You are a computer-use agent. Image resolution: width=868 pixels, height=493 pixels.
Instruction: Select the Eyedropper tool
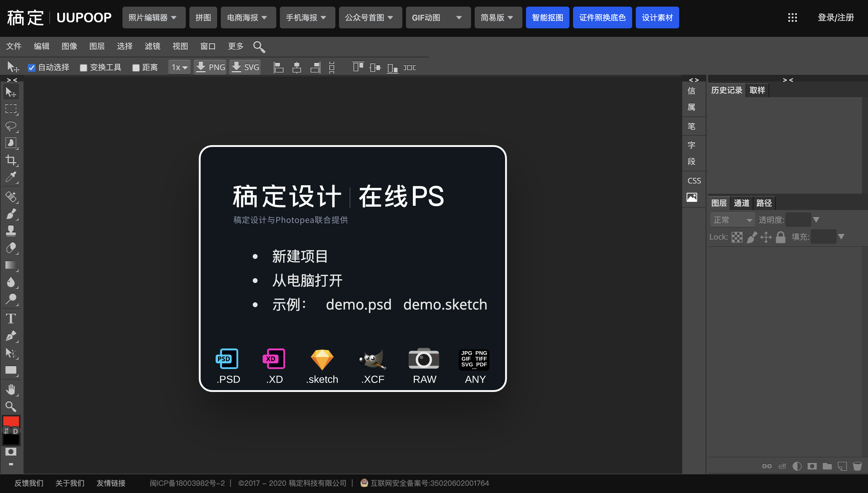click(x=11, y=177)
